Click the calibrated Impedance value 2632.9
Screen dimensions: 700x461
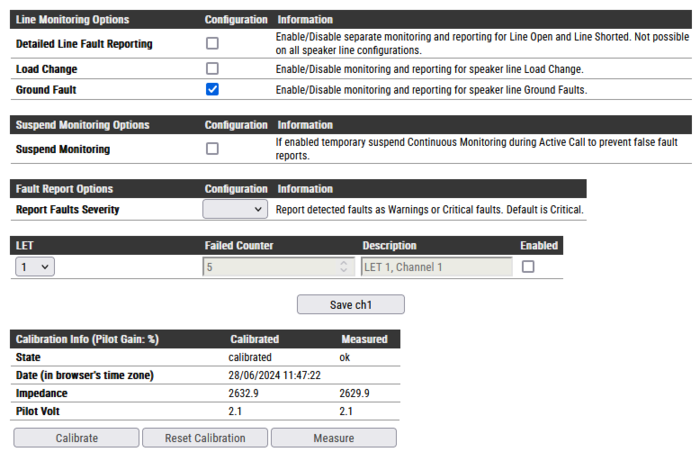tap(244, 393)
